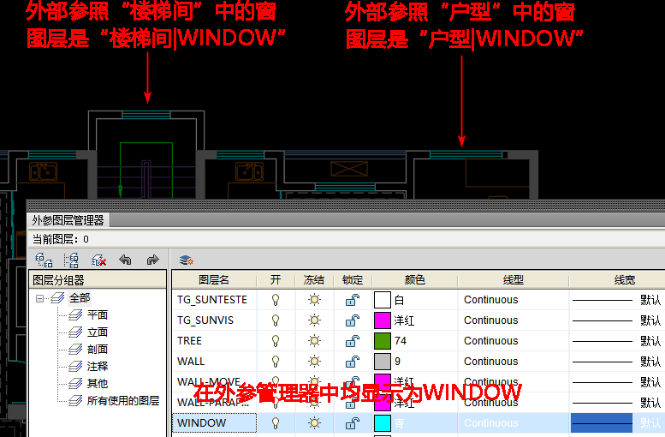Open lineweight 默认 setting for TG_SUNTESTE

(x=650, y=299)
